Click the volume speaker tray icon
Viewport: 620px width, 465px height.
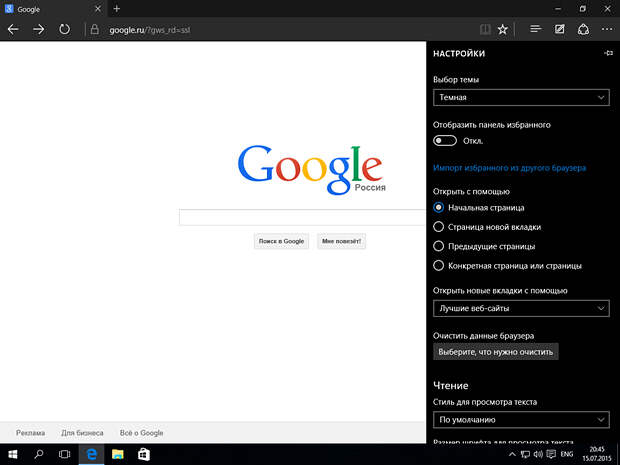point(538,454)
